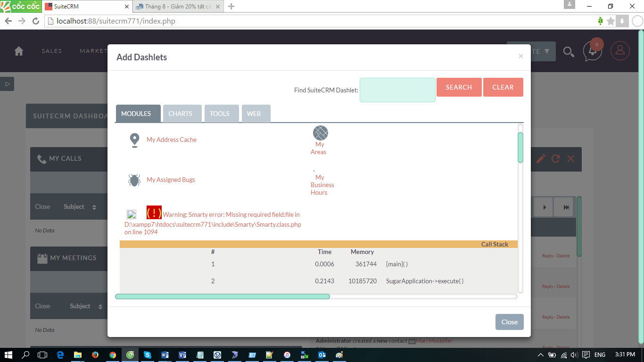This screenshot has height=362, width=644.
Task: Click the {main}() call stack row
Action: 319,264
